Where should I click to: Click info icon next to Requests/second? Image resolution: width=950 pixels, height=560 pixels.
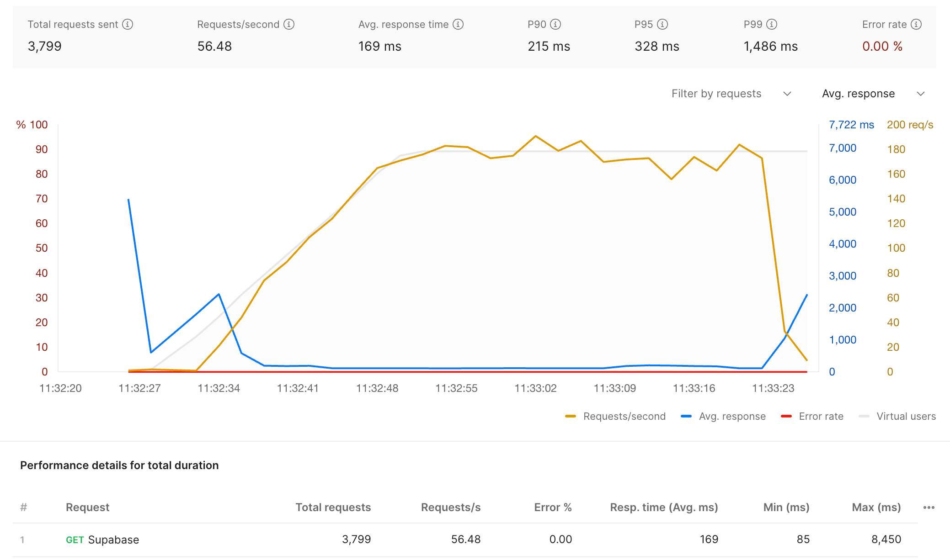(x=289, y=24)
